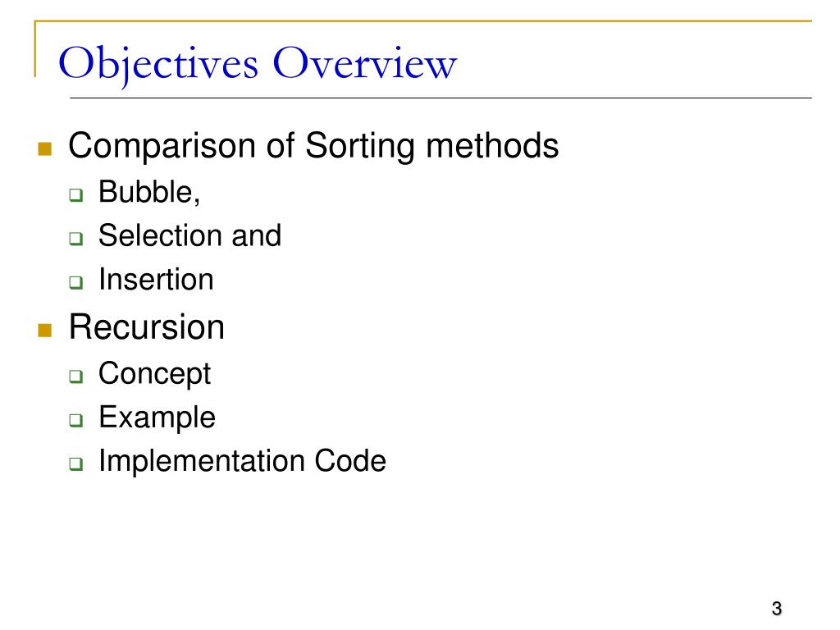840x630 pixels.
Task: Select the Bubble, sub-item text
Action: 149,192
